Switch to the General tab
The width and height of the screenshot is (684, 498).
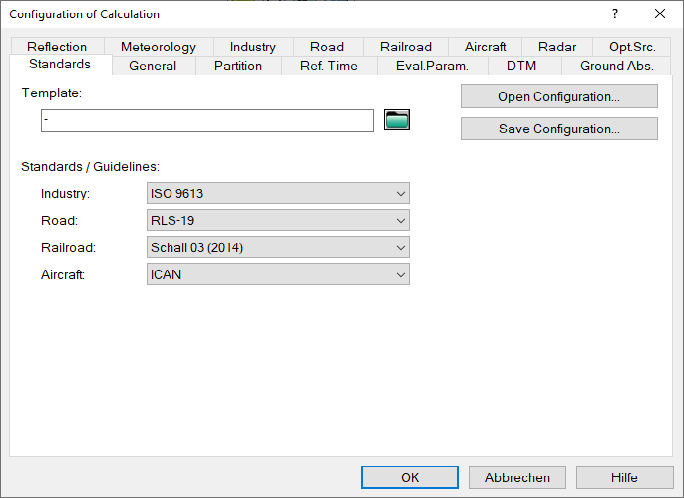coord(153,66)
